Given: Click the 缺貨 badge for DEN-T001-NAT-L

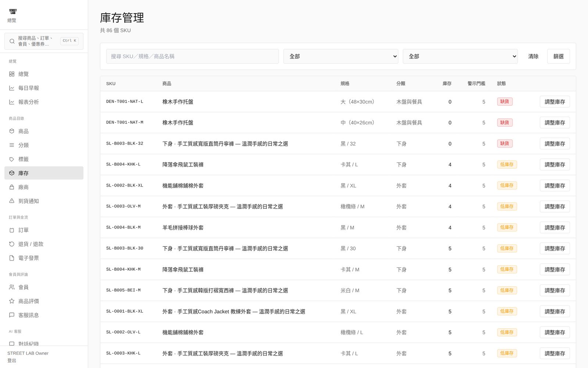Looking at the screenshot, I should [x=505, y=102].
